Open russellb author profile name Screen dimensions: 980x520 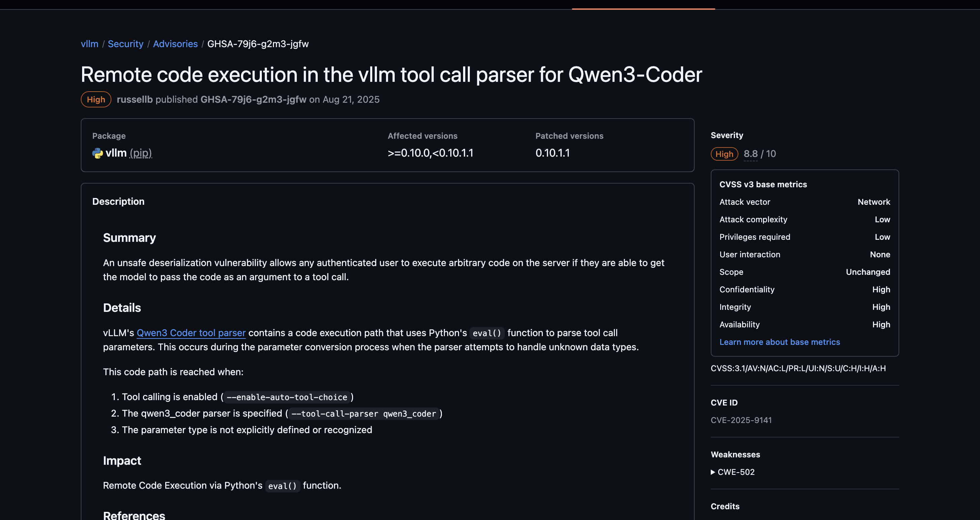point(135,99)
